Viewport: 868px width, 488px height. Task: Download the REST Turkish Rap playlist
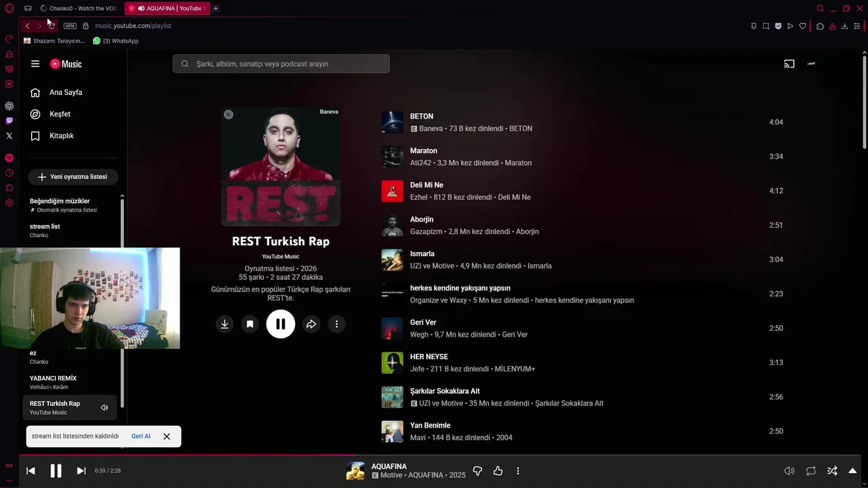coord(224,324)
